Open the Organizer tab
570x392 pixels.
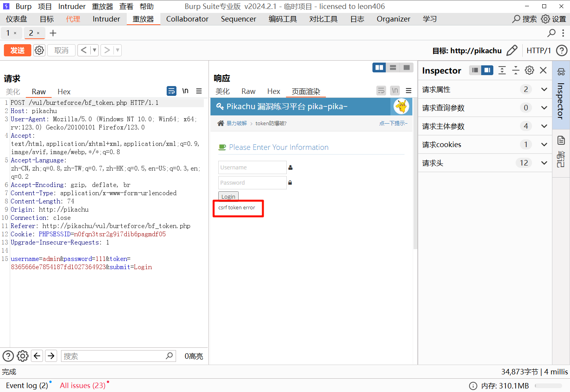pos(394,19)
